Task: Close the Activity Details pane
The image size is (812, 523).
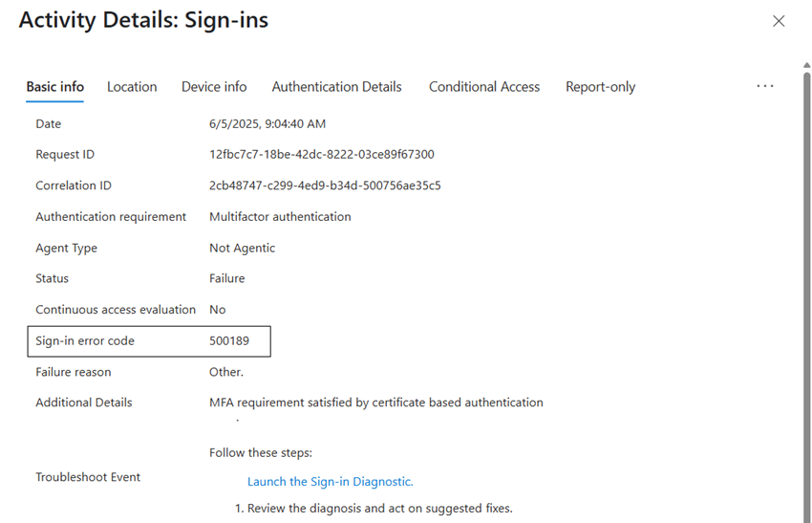Action: coord(779,21)
